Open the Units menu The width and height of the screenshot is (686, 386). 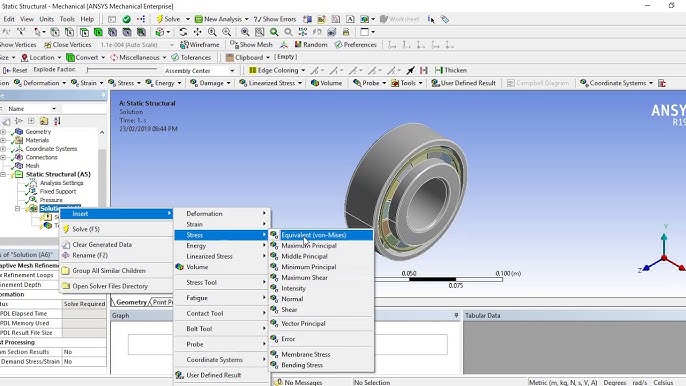pos(46,19)
